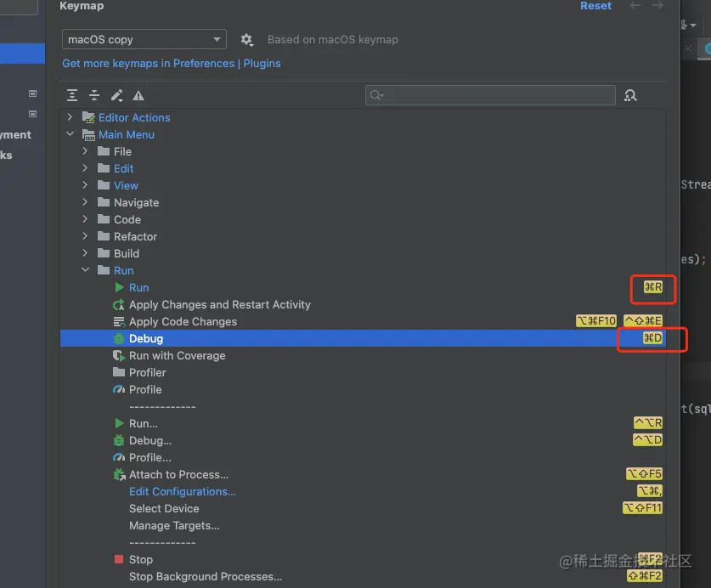Expand the Refactor folder chevron
The height and width of the screenshot is (588, 711).
click(x=85, y=236)
